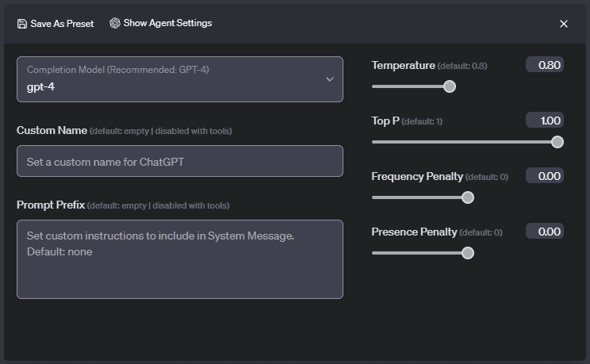Select the Frequency Penalty value field

545,176
